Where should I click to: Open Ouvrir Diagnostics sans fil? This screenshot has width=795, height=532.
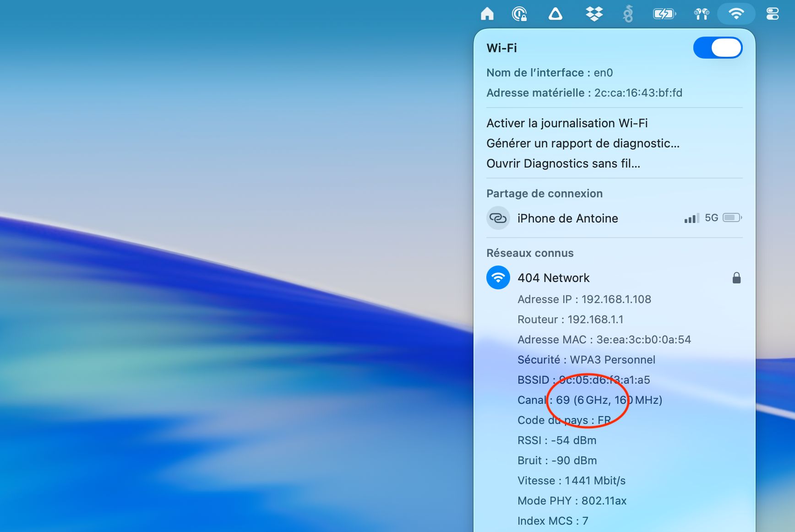tap(563, 163)
